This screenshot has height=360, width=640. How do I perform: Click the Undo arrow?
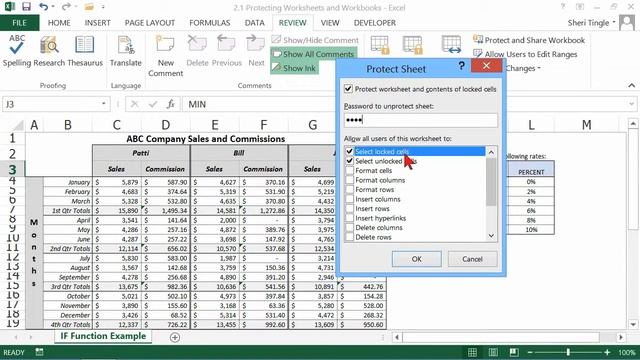[x=43, y=7]
